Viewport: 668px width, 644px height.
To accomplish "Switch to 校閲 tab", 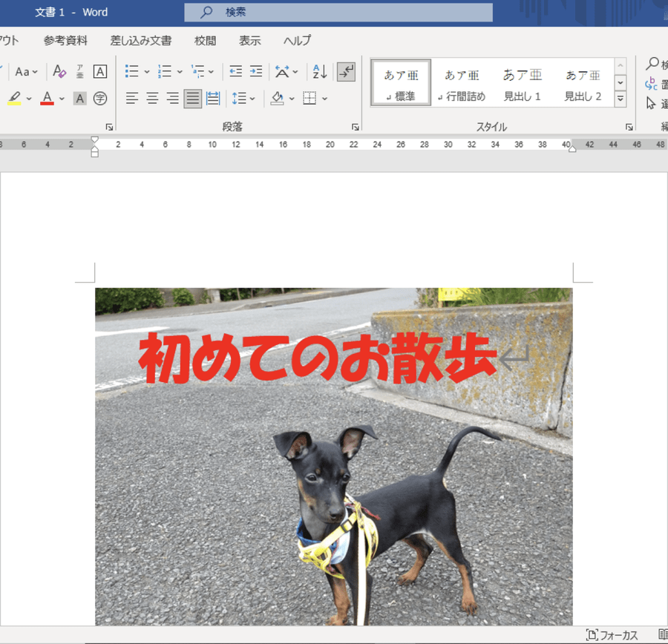I will [x=206, y=41].
